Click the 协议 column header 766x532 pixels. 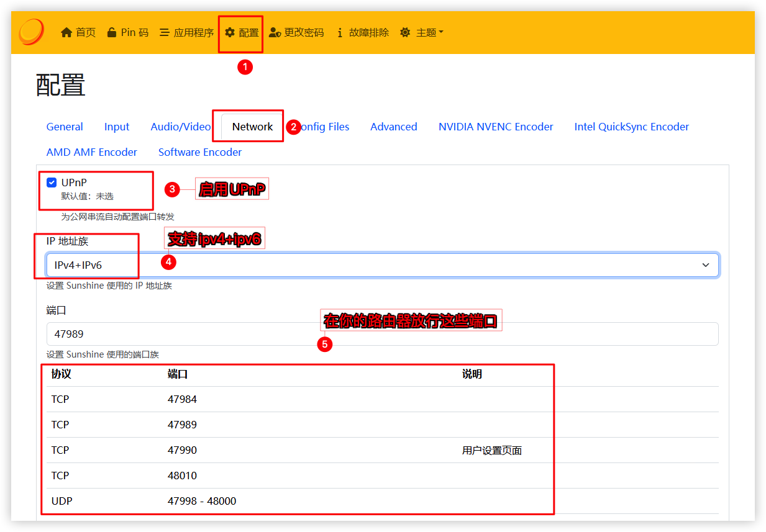point(61,374)
